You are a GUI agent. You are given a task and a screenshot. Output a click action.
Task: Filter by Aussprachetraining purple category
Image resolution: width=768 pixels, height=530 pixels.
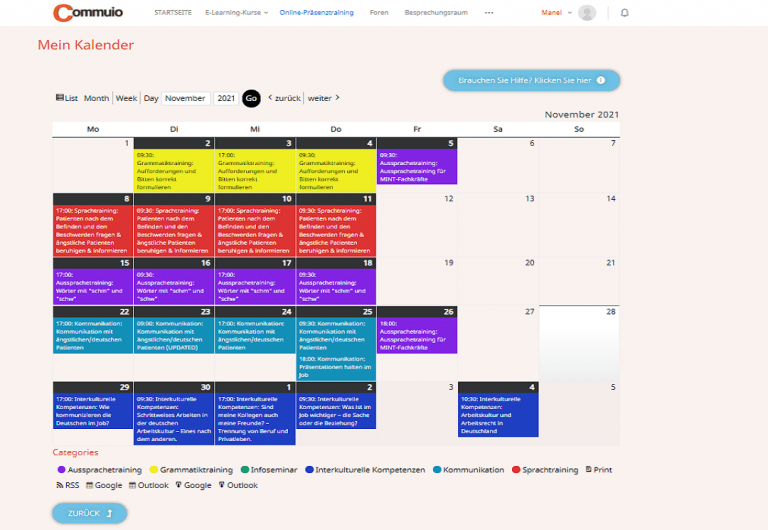point(99,470)
